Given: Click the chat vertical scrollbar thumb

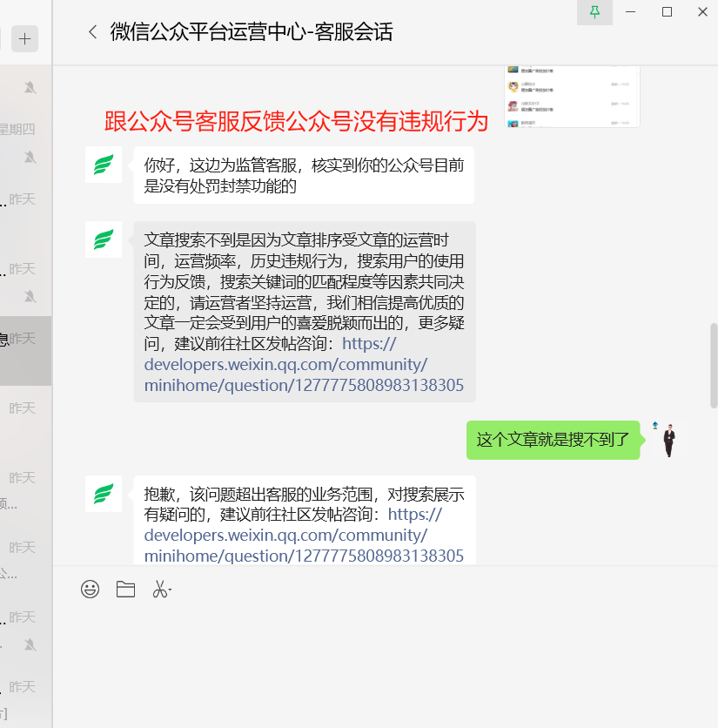Looking at the screenshot, I should pos(714,366).
